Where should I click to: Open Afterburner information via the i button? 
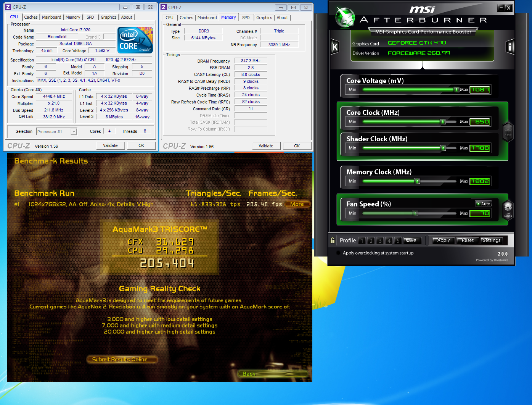click(x=510, y=47)
